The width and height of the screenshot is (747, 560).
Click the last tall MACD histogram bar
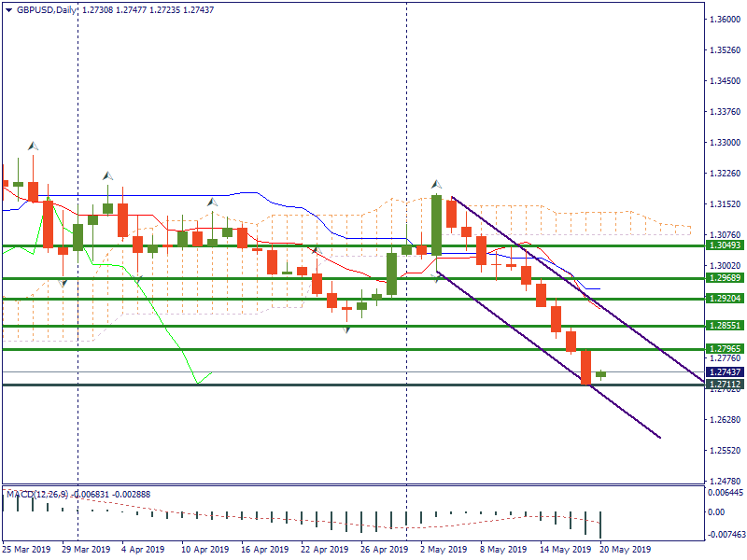pyautogui.click(x=600, y=524)
